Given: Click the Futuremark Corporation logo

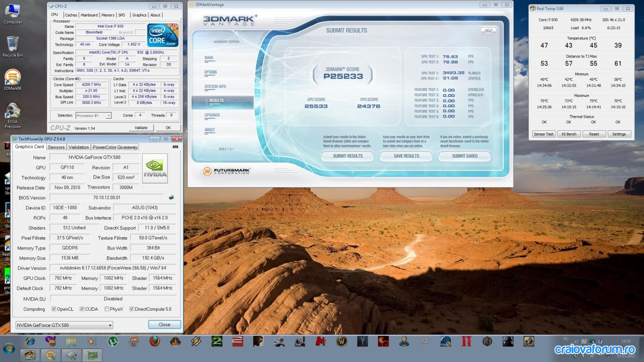Looking at the screenshot, I should tap(227, 172).
